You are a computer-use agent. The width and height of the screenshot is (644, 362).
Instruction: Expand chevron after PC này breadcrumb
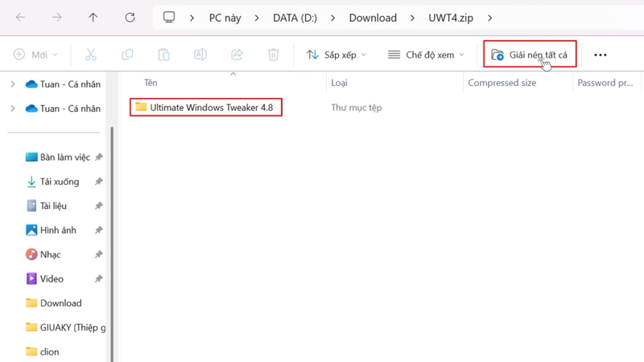click(x=257, y=18)
